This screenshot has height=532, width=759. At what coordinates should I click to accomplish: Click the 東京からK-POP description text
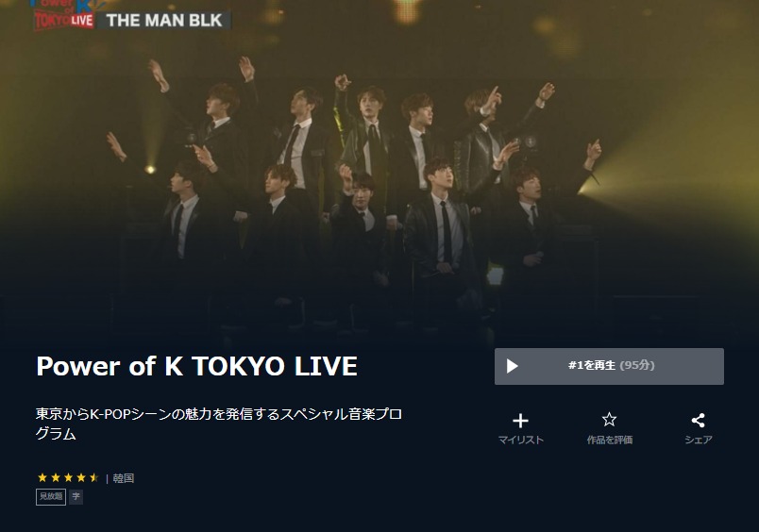[219, 424]
